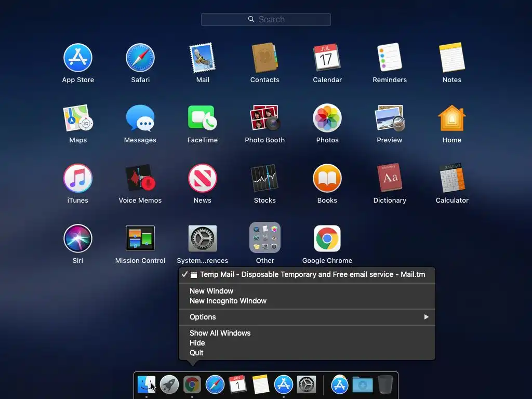Click the Safari compass in the Dock

(x=215, y=385)
